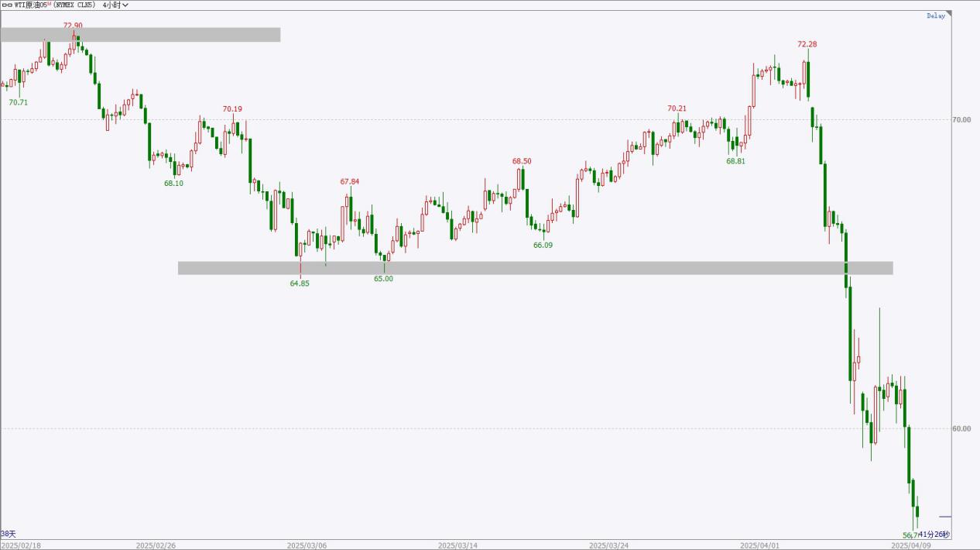
Task: Select the lower gray support zone near 65.00
Action: [535, 268]
